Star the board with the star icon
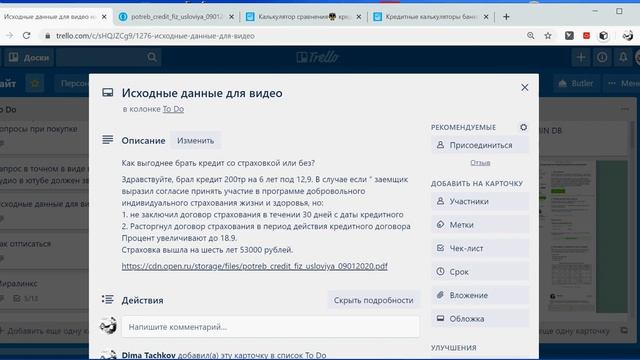Image resolution: width=640 pixels, height=360 pixels. 35,84
